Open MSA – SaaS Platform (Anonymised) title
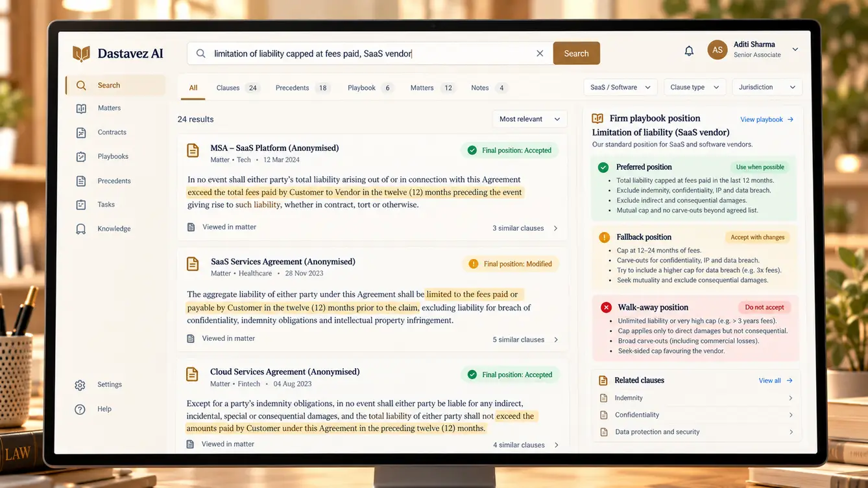The width and height of the screenshot is (868, 488). [x=274, y=148]
